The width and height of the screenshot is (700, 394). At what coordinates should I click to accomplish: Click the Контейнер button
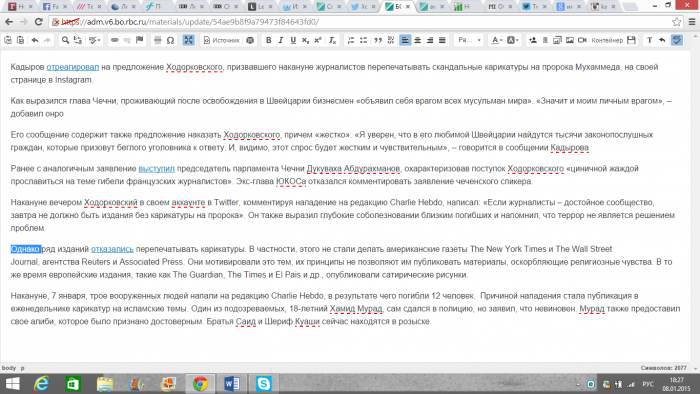click(x=607, y=40)
